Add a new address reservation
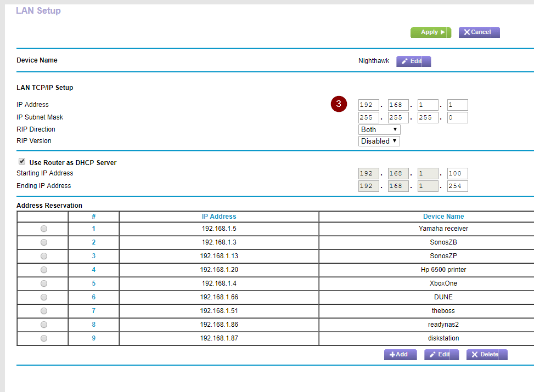 click(x=399, y=355)
